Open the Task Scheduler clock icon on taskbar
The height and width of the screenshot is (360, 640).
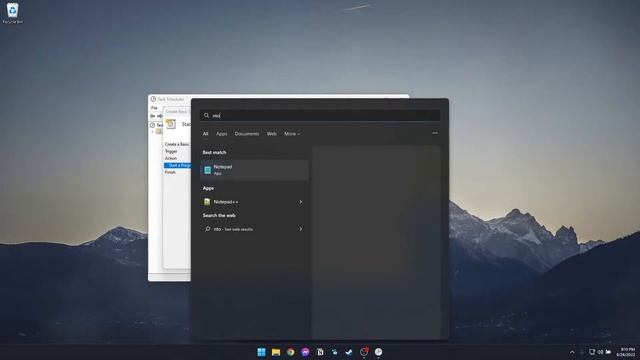coord(378,352)
